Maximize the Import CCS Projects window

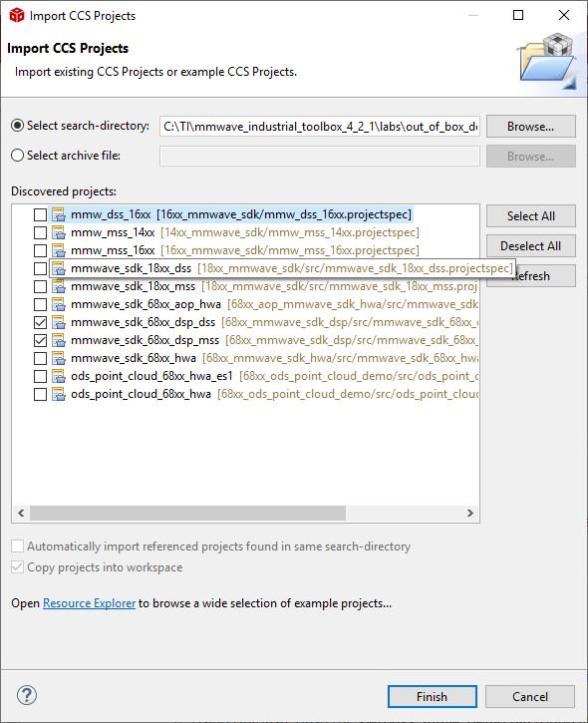tap(518, 15)
